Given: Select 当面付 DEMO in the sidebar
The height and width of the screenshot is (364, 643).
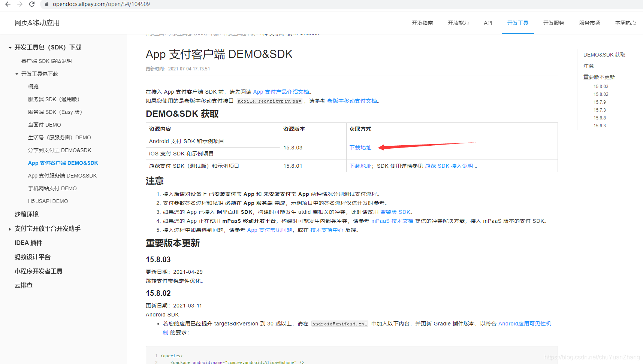Looking at the screenshot, I should click(x=44, y=124).
